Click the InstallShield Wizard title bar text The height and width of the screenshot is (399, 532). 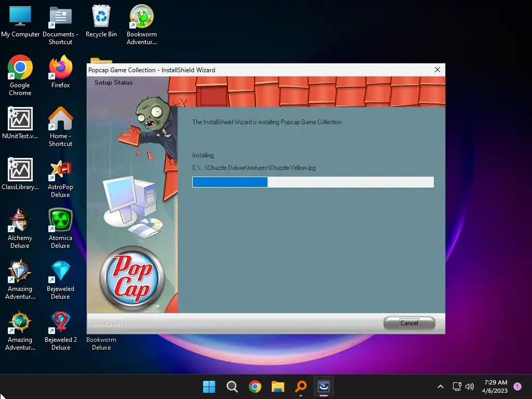152,70
